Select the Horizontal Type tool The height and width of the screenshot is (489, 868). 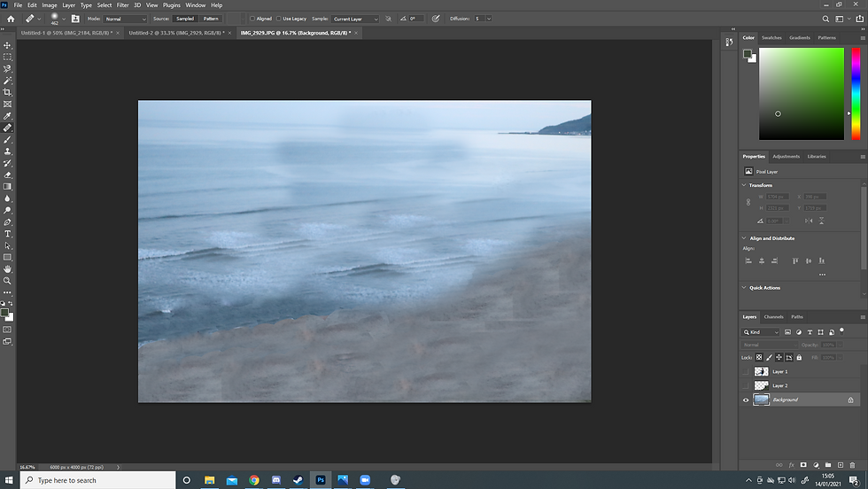pyautogui.click(x=8, y=234)
